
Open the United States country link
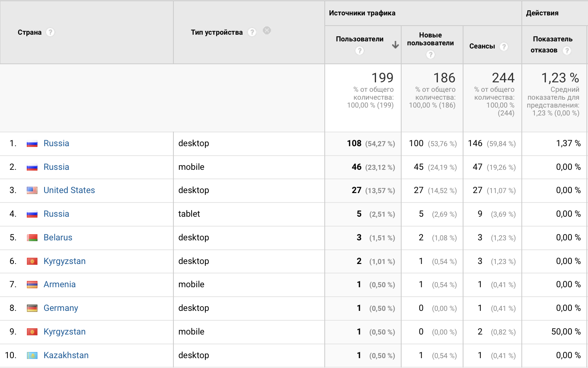coord(69,190)
